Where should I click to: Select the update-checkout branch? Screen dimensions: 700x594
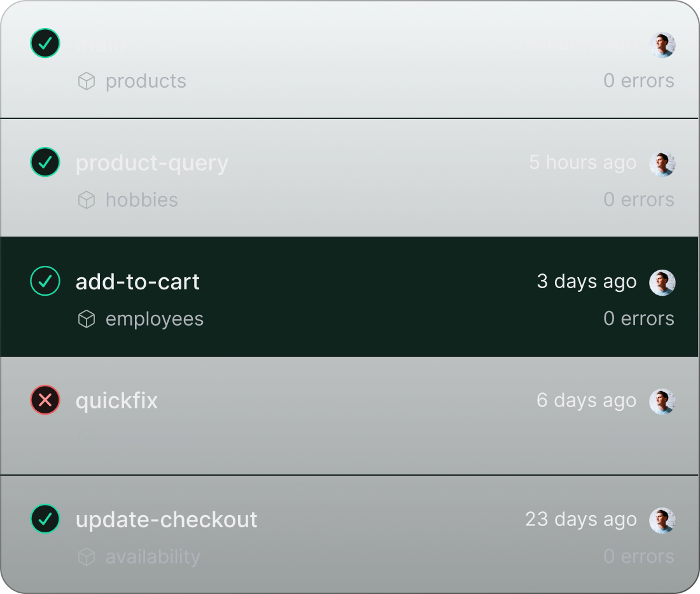pos(166,519)
